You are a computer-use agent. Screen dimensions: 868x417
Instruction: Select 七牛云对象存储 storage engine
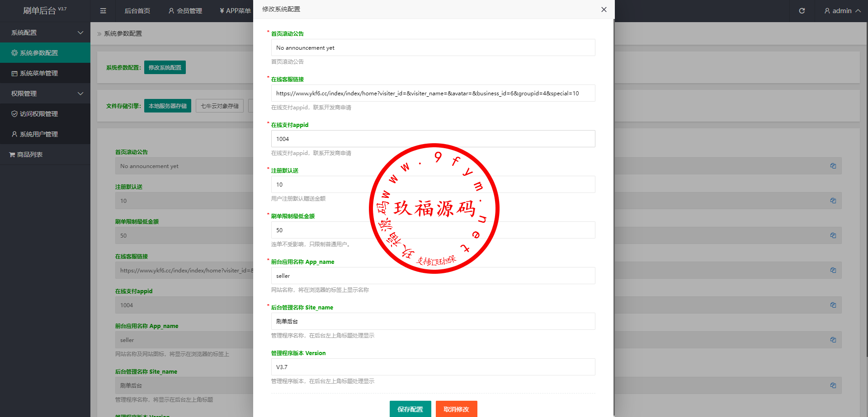[220, 106]
